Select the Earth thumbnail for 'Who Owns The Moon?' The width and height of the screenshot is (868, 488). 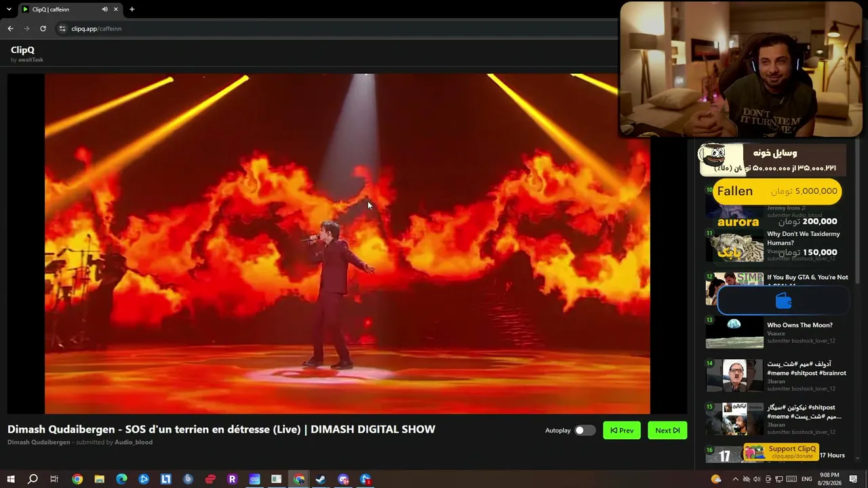click(x=734, y=333)
